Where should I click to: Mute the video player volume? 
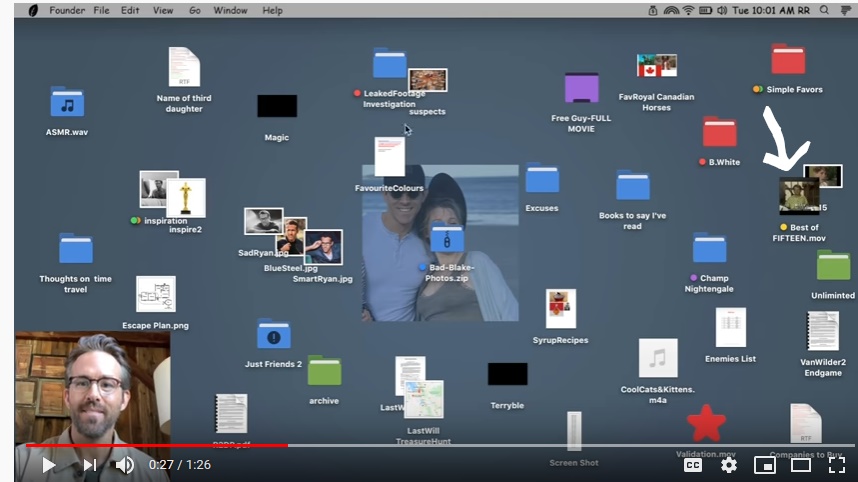pos(125,465)
